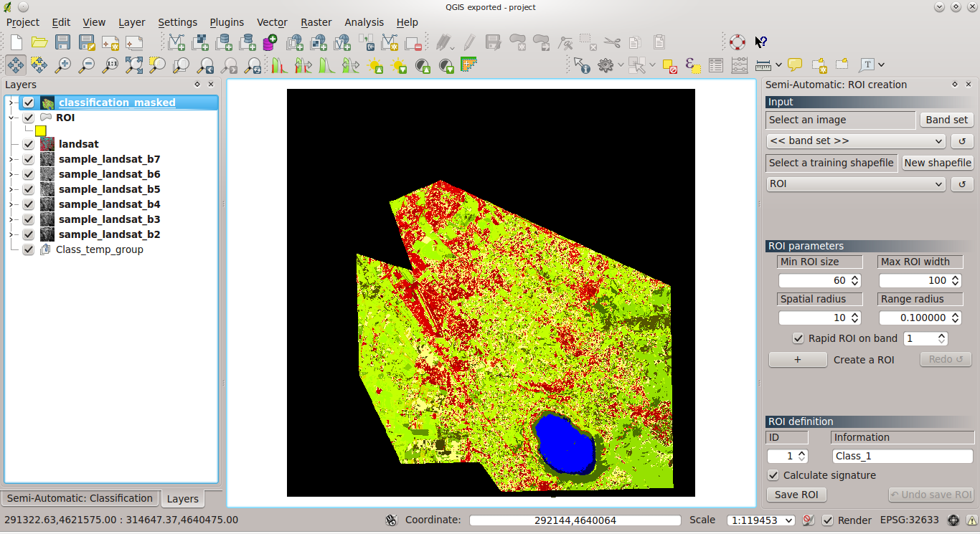Click the Zoom In magnifier tool
Image resolution: width=980 pixels, height=534 pixels.
tap(63, 65)
